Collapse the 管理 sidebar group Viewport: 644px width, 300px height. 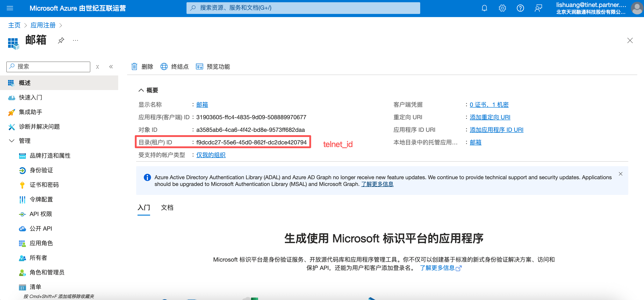pos(11,141)
